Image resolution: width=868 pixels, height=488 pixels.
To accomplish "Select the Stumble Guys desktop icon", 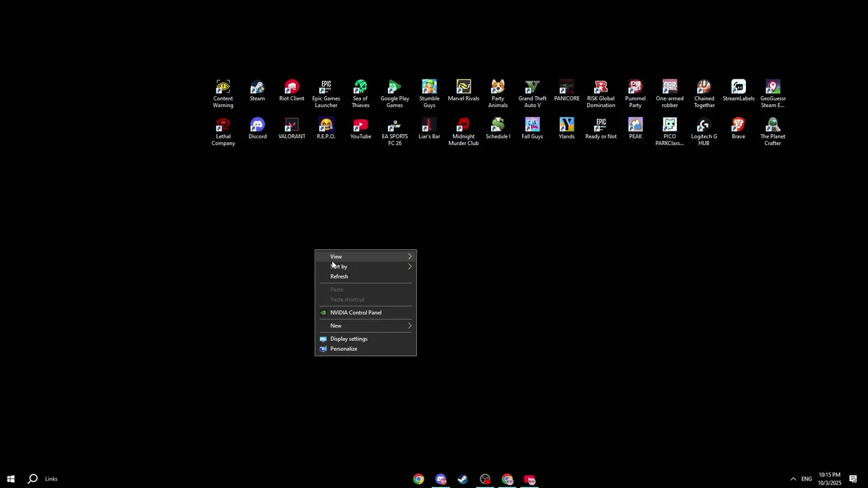I will point(429,94).
